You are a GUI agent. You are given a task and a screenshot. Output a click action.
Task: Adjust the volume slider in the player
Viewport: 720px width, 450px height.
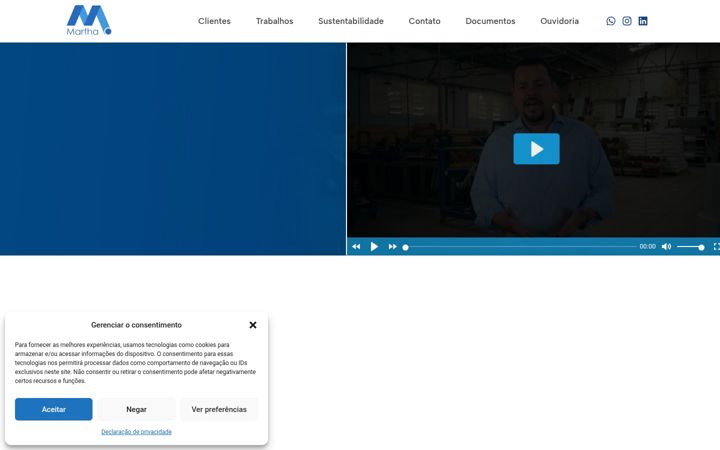coord(690,247)
